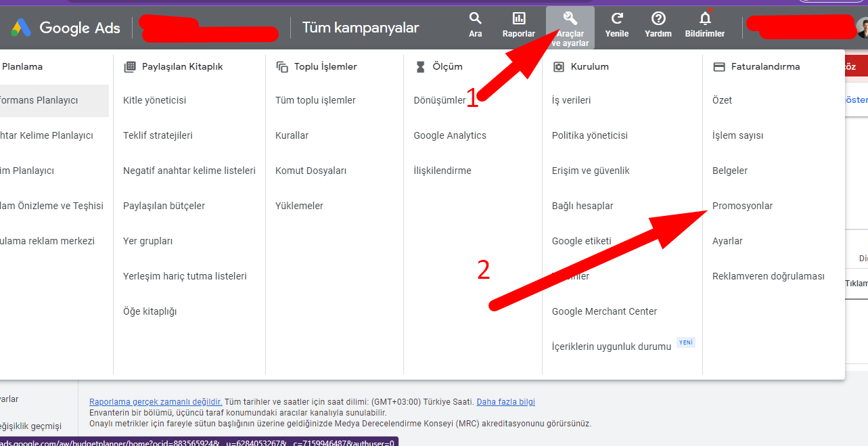Follow 'Raporlama gerçek zamanlı değildir' link

tap(156, 402)
